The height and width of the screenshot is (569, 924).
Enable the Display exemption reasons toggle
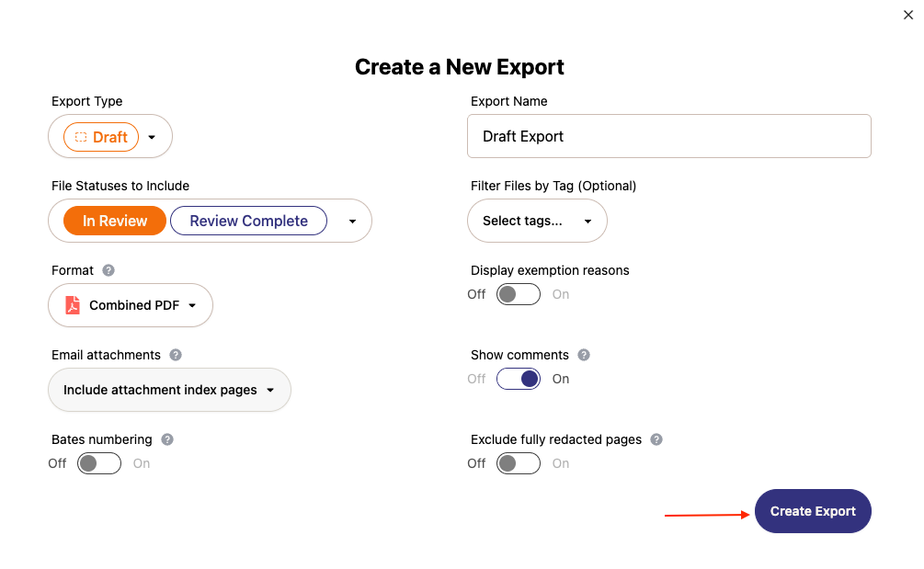(x=518, y=294)
